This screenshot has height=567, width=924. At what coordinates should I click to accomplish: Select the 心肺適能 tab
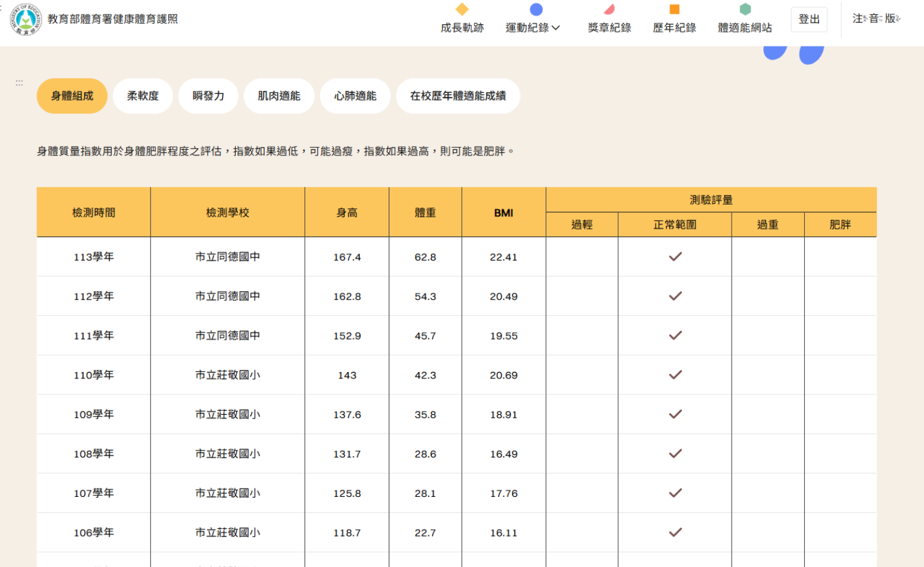[x=355, y=96]
